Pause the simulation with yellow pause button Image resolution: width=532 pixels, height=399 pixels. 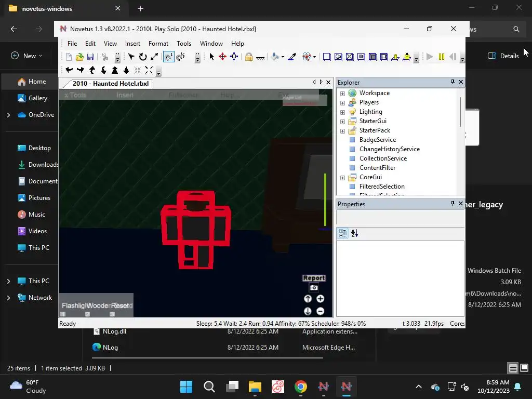point(442,57)
